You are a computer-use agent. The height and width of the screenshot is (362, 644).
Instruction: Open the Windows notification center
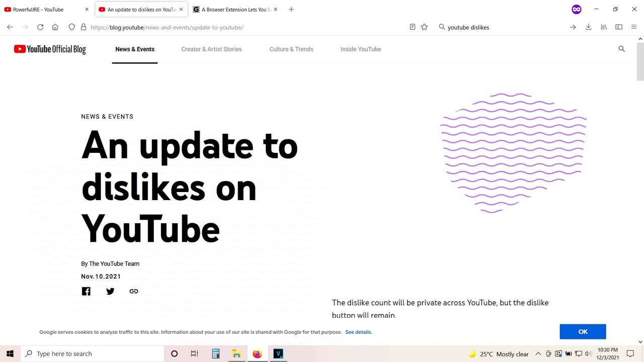[x=630, y=353]
